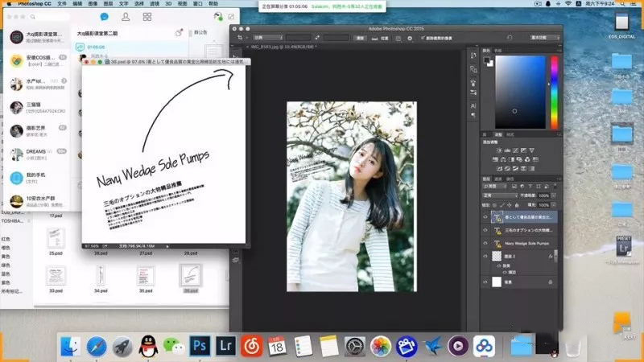Open the 图层 menu in menu bar

point(108,4)
